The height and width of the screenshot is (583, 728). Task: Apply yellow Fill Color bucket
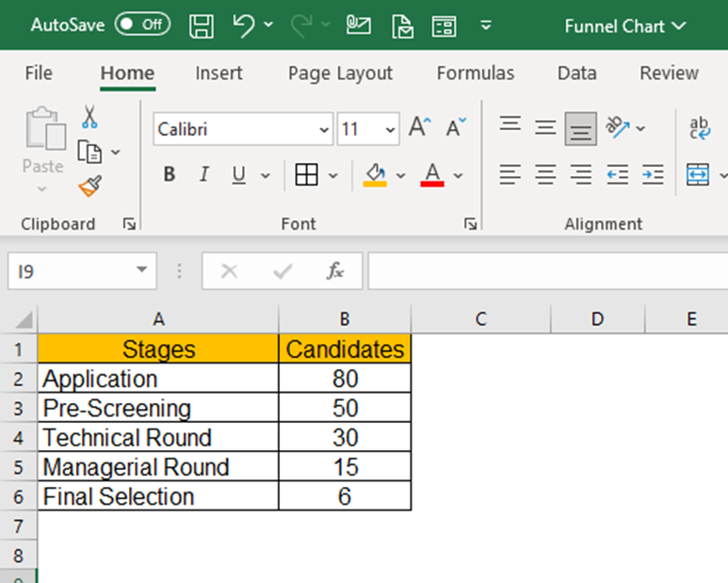coord(375,174)
